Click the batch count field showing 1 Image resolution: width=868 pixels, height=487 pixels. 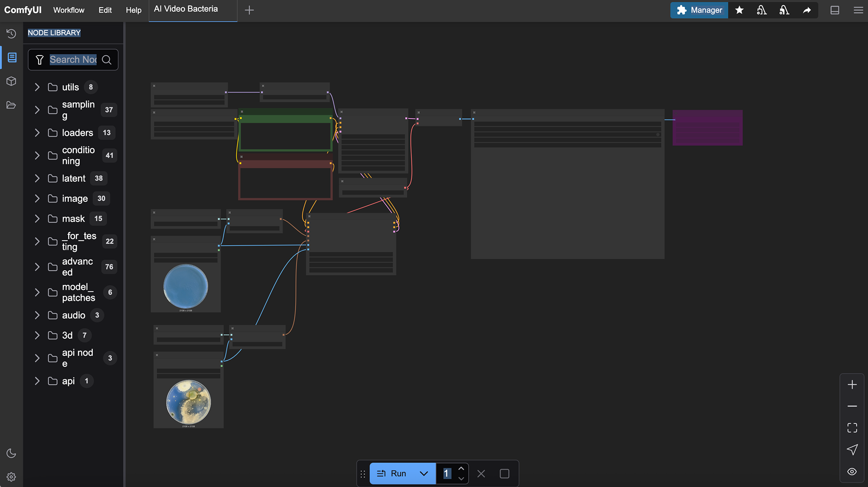click(447, 473)
